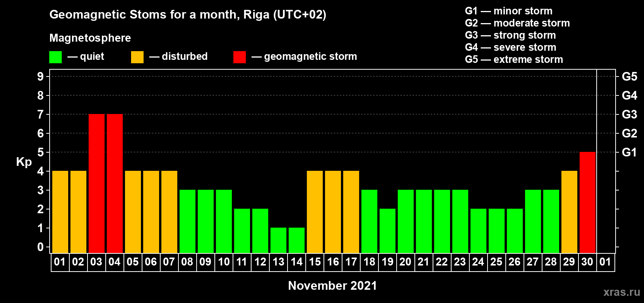644x303 pixels.
Task: Select the green bar for November 08
Action: (x=188, y=221)
